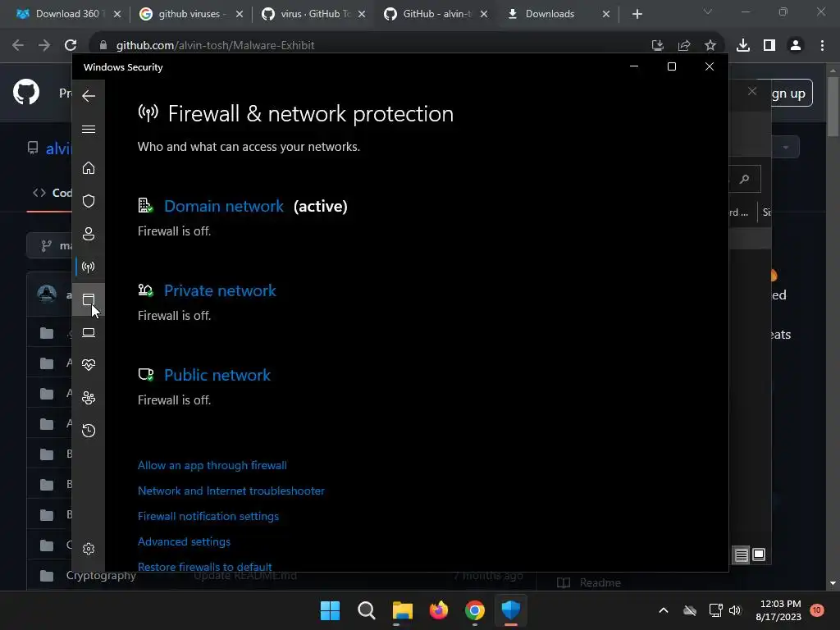Open Family options sidebar icon
Screen dimensions: 840x630
[x=89, y=398]
